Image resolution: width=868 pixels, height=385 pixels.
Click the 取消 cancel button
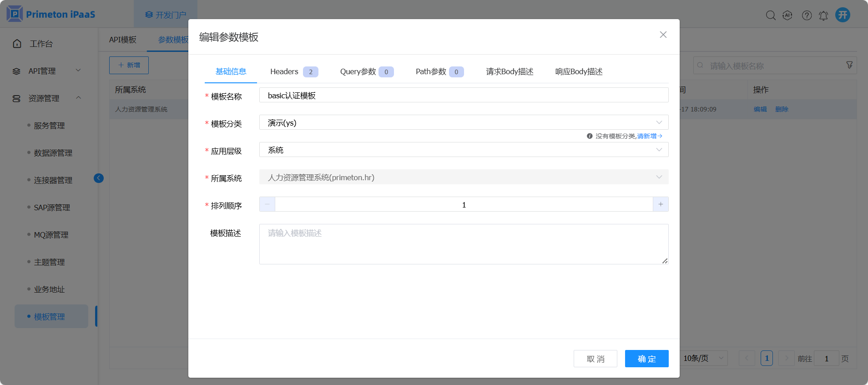(595, 359)
